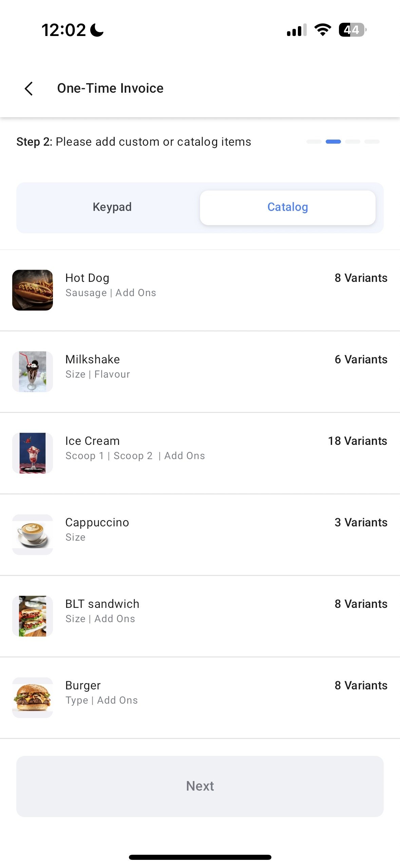Click the step progress indicator

(343, 142)
